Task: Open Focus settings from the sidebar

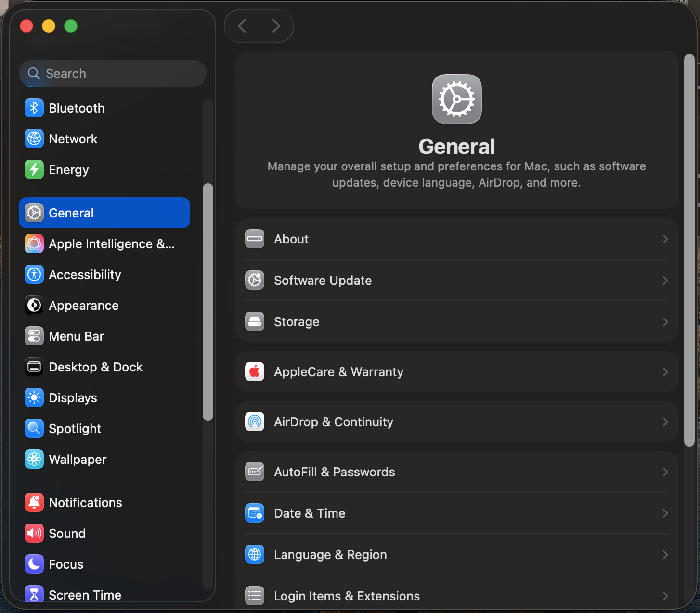Action: [x=104, y=564]
